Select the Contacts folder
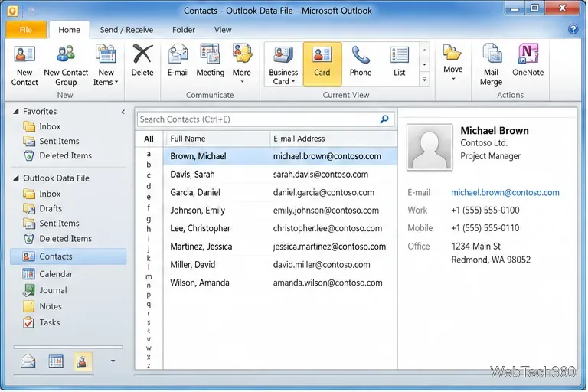588x392 pixels. 68,256
